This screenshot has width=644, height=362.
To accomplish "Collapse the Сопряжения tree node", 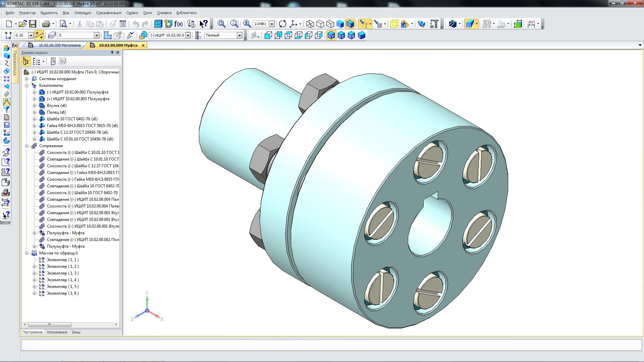I will (26, 146).
